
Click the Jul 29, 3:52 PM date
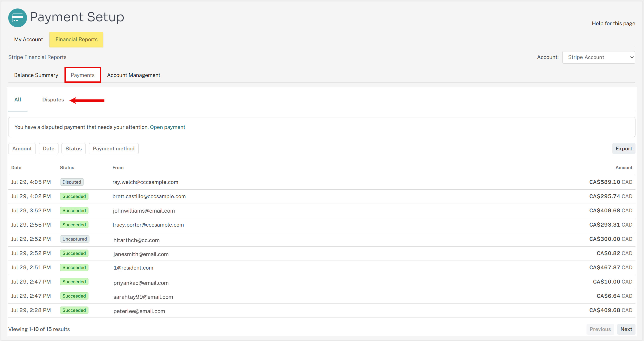click(31, 211)
